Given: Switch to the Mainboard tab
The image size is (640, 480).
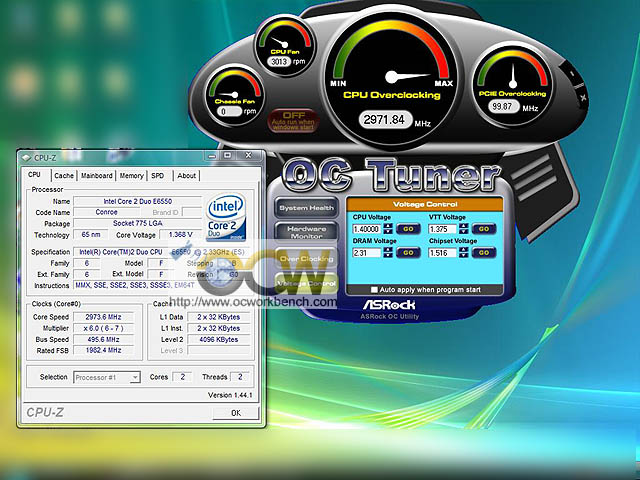Looking at the screenshot, I should (97, 176).
